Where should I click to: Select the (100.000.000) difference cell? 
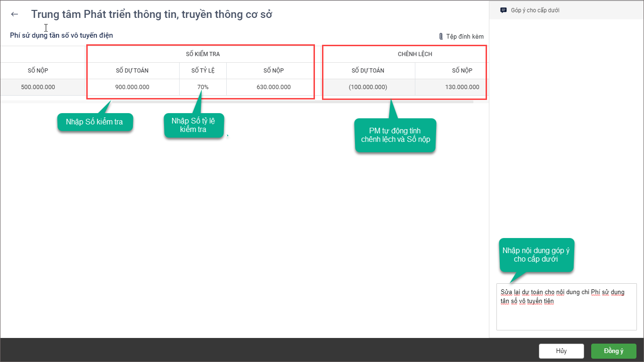pos(368,87)
